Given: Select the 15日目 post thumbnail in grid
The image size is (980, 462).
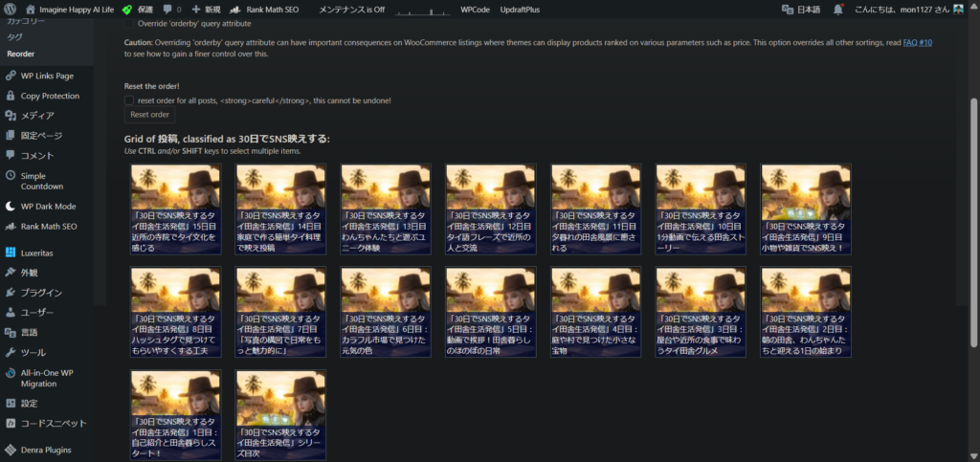Looking at the screenshot, I should (x=176, y=209).
